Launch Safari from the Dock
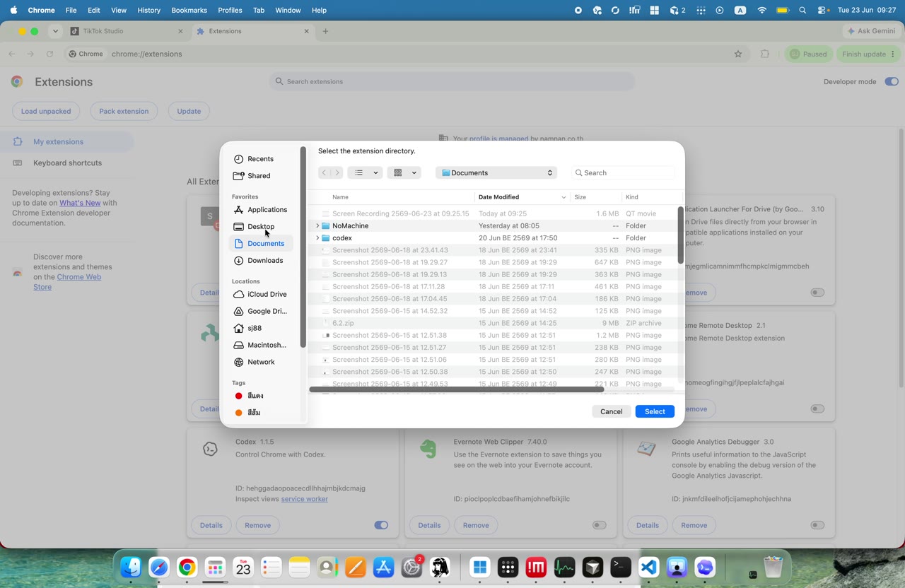 click(159, 567)
